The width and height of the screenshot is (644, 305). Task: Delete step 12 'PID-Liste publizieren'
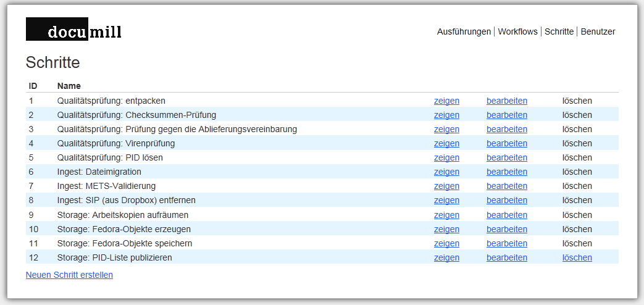577,257
